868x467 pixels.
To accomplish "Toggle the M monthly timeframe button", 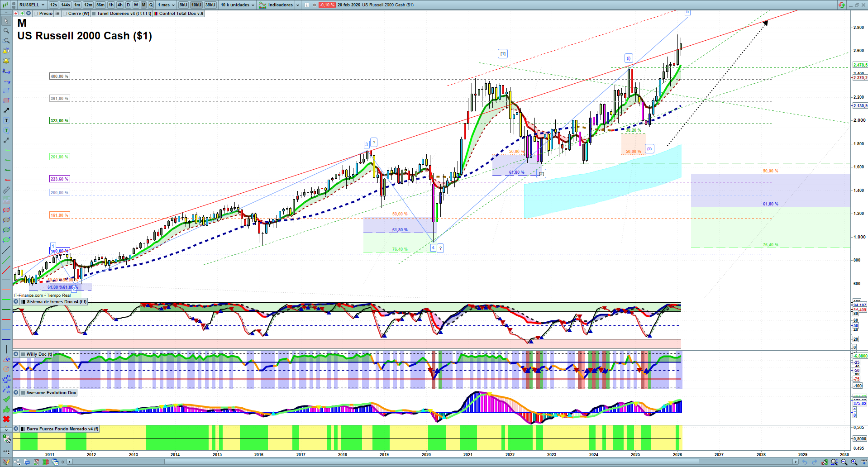I will click(143, 5).
